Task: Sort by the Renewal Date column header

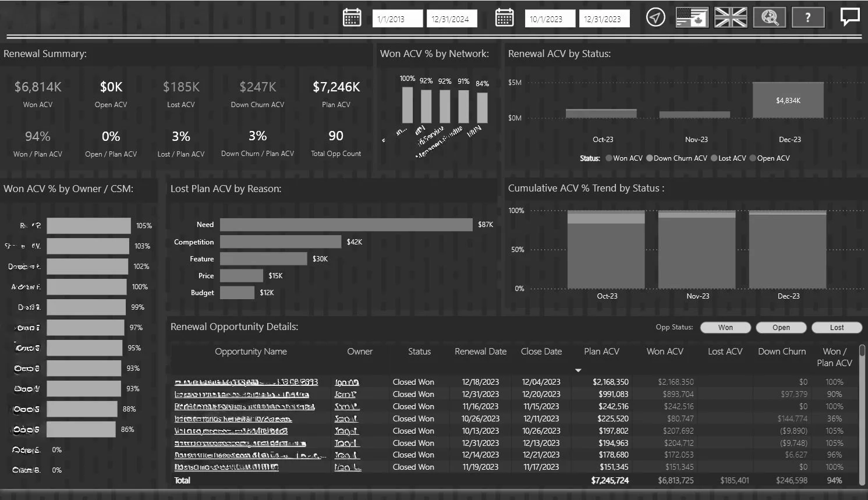Action: tap(480, 352)
